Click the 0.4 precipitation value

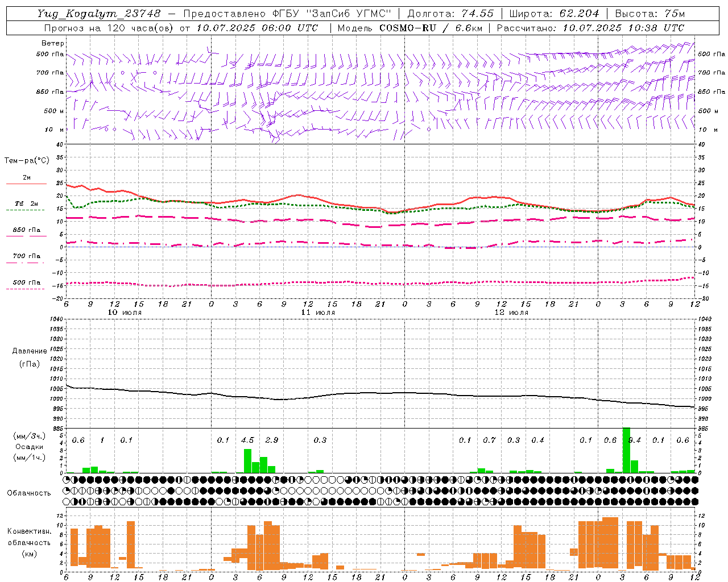[537, 440]
